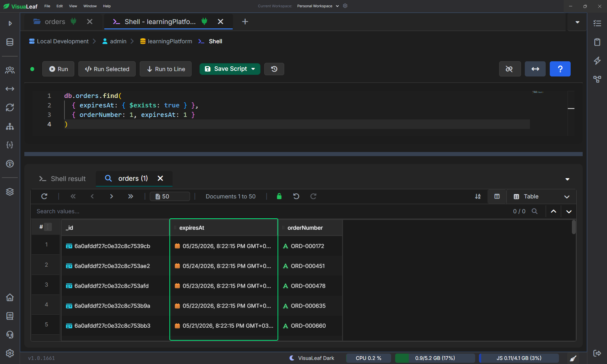Viewport: 607px width, 364px height.
Task: Open the database connections sidebar icon
Action: coord(10,42)
